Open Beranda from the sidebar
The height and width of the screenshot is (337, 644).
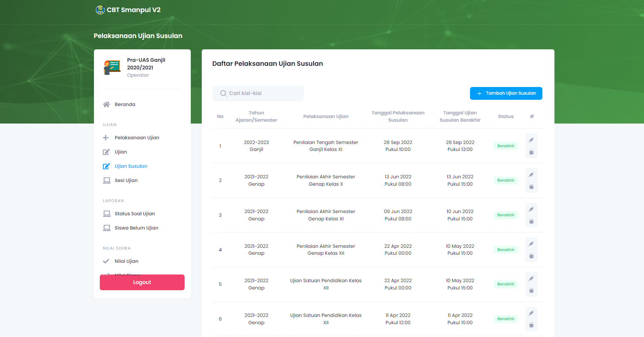125,105
